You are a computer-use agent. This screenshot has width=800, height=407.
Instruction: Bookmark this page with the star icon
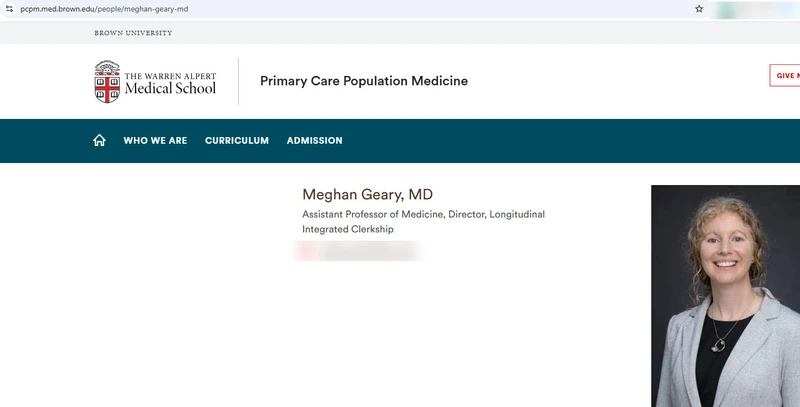pyautogui.click(x=699, y=9)
